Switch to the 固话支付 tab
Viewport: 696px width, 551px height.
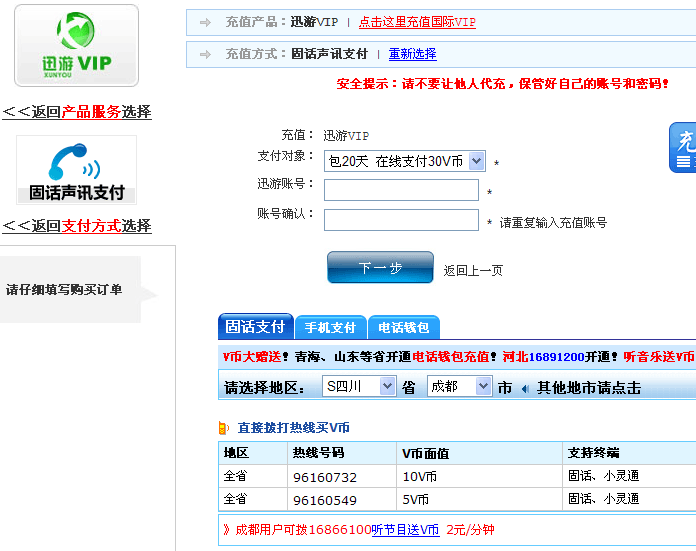pos(255,327)
